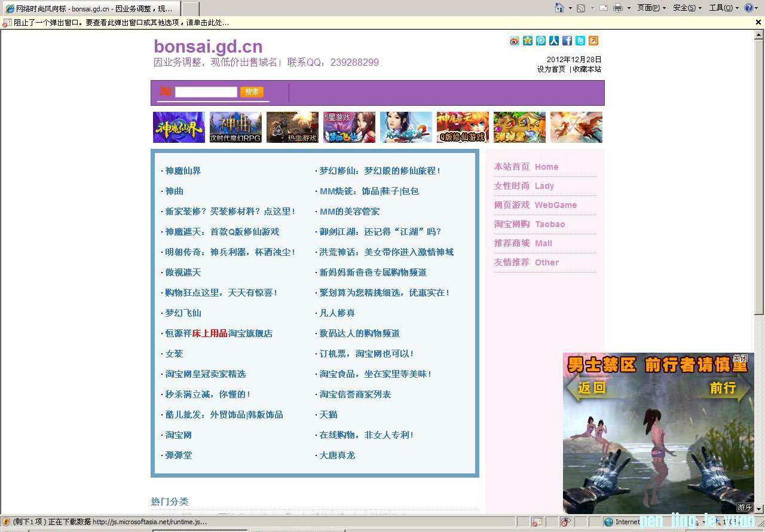This screenshot has width=765, height=532.
Task: Share via Twitter icon
Action: pyautogui.click(x=580, y=41)
